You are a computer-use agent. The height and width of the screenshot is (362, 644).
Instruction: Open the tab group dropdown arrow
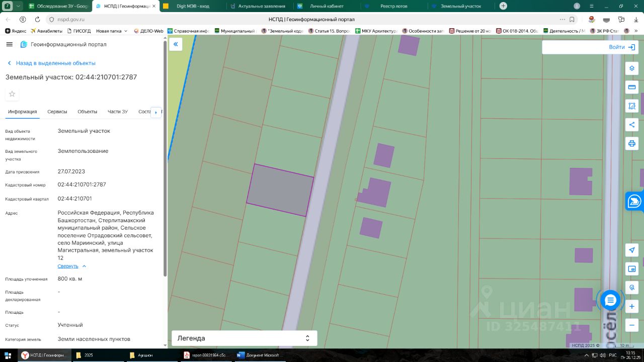click(19, 6)
